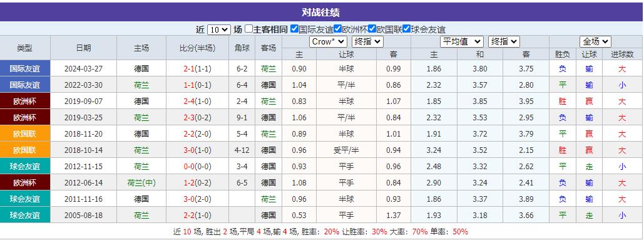Click the 欧国联 tag for 2018-10-14
This screenshot has width=644, height=240.
click(25, 150)
